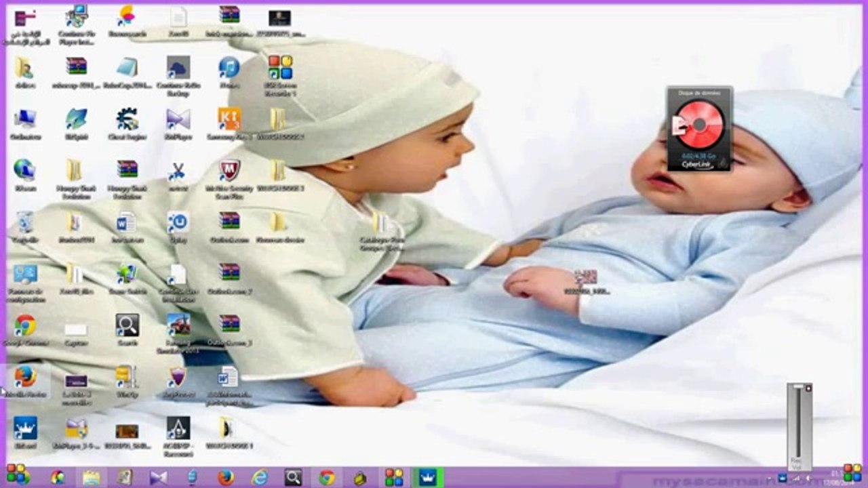
Task: Open Google Chrome from the taskbar
Action: (x=327, y=477)
